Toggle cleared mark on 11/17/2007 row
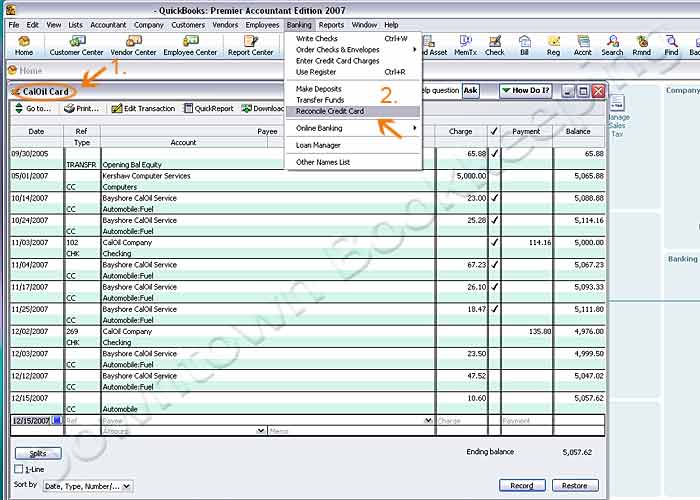Screen dimensions: 700x500 (494, 287)
